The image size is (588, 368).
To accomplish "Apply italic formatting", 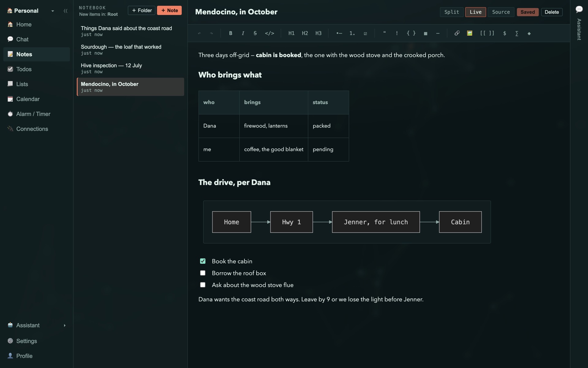I will click(x=243, y=33).
